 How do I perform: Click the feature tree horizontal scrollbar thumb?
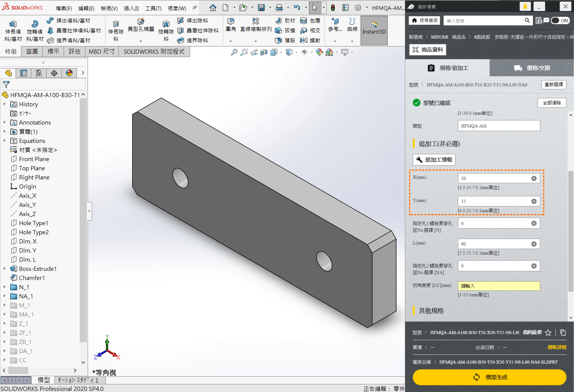coord(18,370)
